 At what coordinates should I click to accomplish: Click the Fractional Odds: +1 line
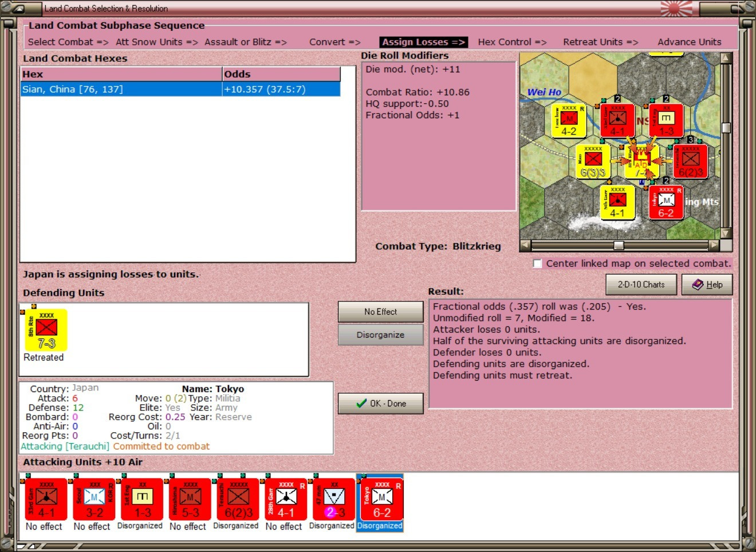pos(412,115)
